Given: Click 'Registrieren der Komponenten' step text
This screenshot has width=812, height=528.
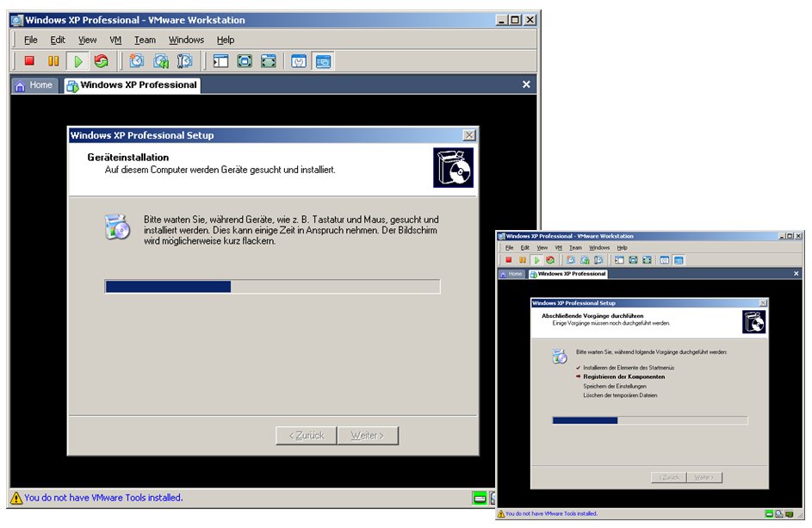Looking at the screenshot, I should coord(624,376).
